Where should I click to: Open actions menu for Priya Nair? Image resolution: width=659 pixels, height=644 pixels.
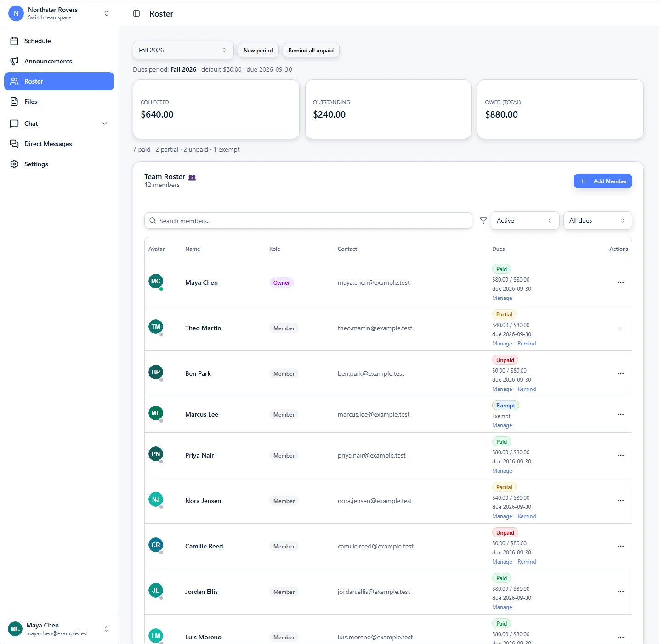pos(621,455)
